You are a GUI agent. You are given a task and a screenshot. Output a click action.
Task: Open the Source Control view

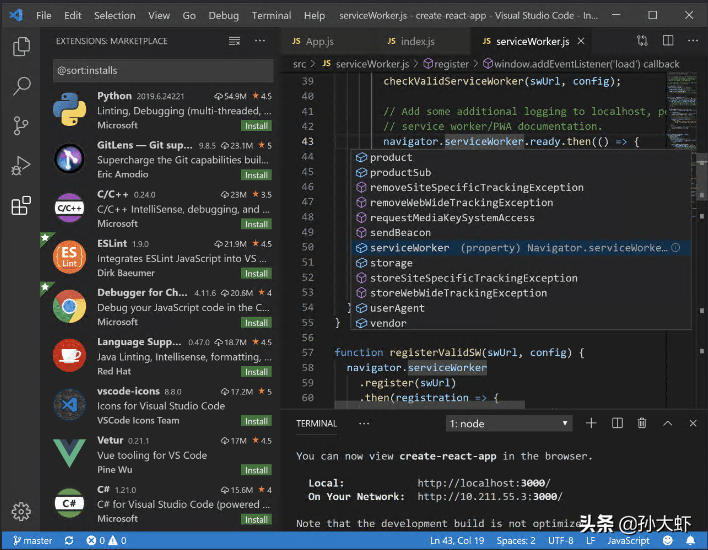[20, 126]
